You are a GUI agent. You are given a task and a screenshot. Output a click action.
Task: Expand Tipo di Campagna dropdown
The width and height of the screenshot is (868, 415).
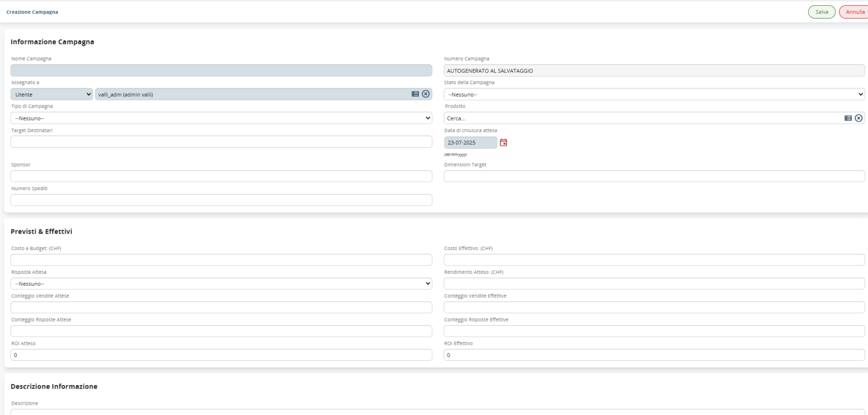point(221,118)
